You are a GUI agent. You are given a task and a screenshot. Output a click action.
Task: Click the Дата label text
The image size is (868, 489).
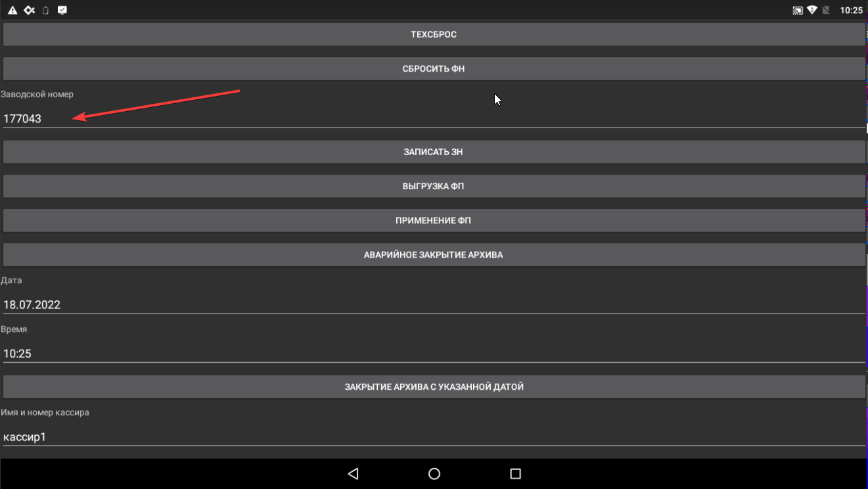[x=11, y=281]
